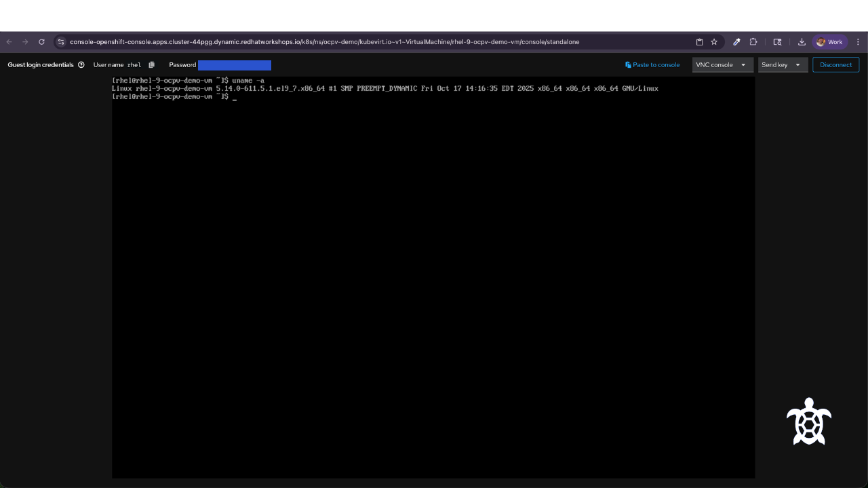The image size is (868, 488).
Task: Click Paste to console
Action: [x=652, y=65]
